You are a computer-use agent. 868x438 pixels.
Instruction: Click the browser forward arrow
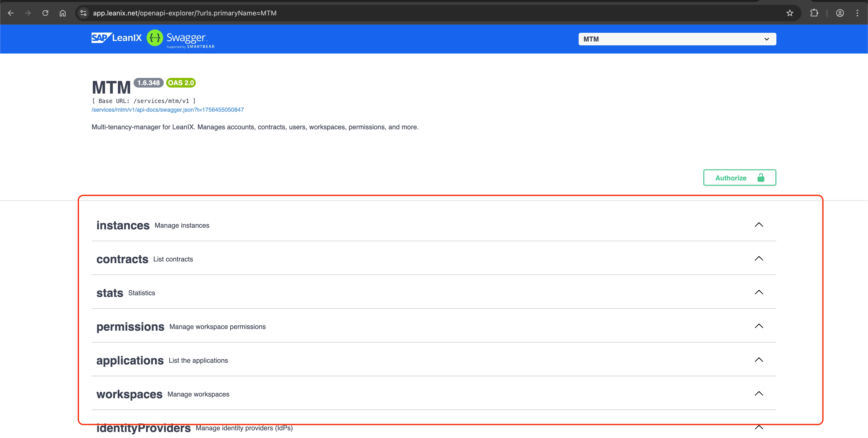tap(28, 13)
